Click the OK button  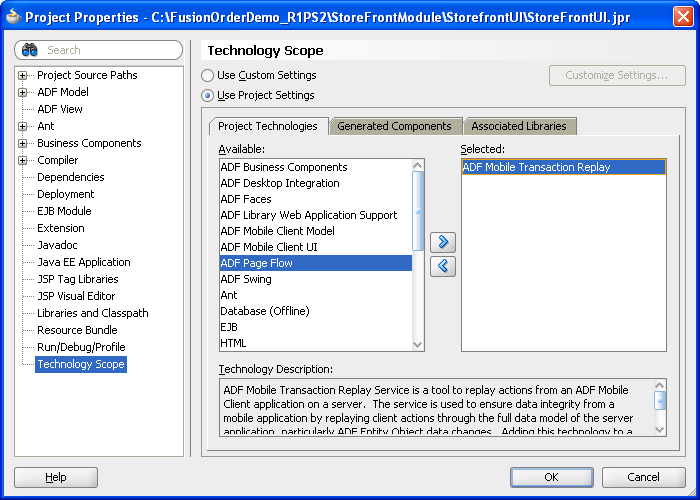(551, 477)
